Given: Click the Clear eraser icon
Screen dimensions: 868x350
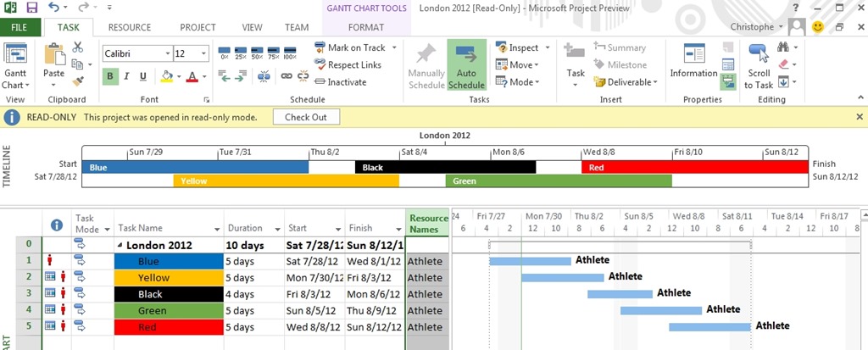Looking at the screenshot, I should pyautogui.click(x=783, y=64).
